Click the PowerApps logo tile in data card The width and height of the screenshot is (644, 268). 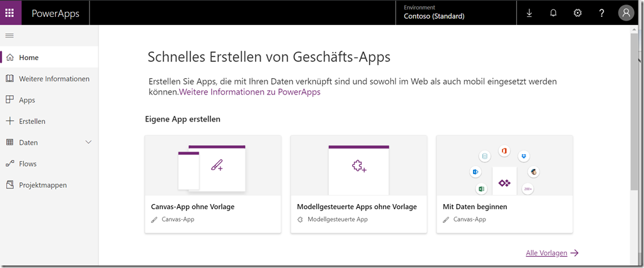click(504, 181)
